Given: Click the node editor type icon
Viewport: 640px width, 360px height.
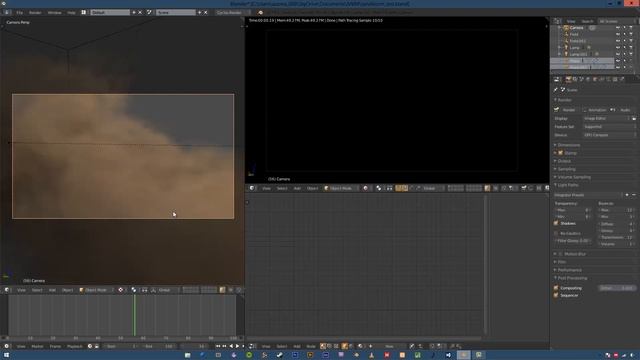Looking at the screenshot, I should (252, 346).
